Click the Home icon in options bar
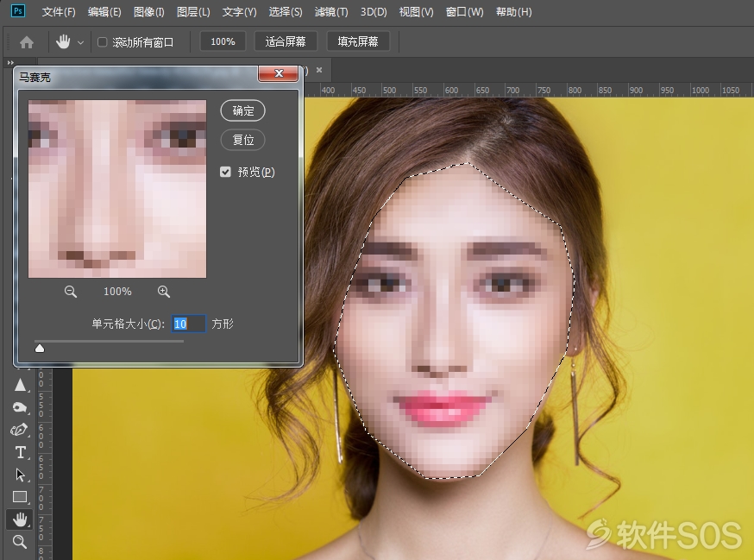The width and height of the screenshot is (754, 560). [27, 42]
